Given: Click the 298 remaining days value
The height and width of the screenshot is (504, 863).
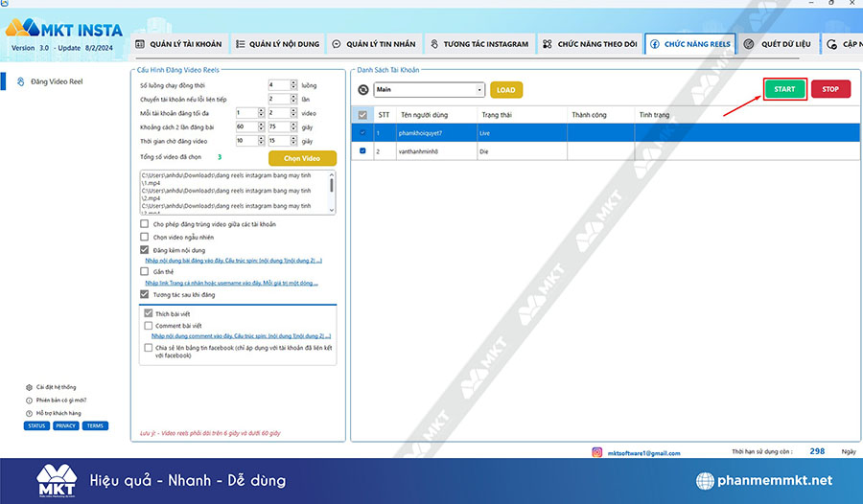Looking at the screenshot, I should pos(817,451).
